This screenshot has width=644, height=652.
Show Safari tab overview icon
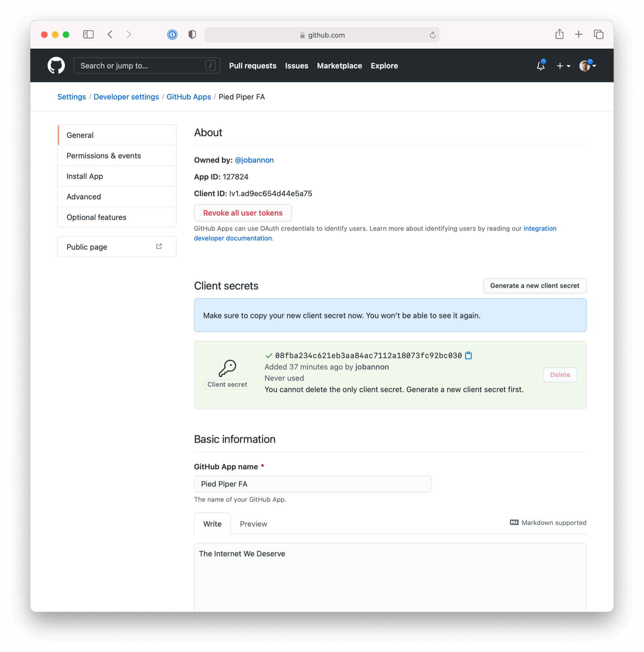[599, 35]
